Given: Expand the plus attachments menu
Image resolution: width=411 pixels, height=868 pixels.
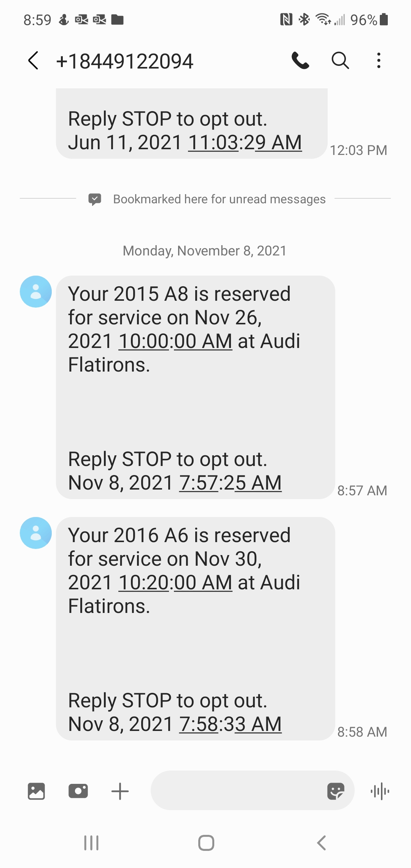Looking at the screenshot, I should (x=120, y=791).
